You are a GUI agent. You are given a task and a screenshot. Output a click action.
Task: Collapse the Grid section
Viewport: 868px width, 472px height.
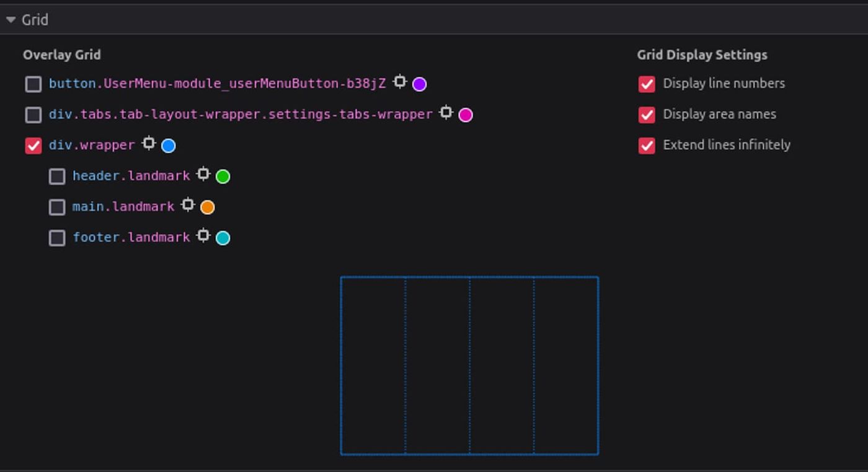10,19
